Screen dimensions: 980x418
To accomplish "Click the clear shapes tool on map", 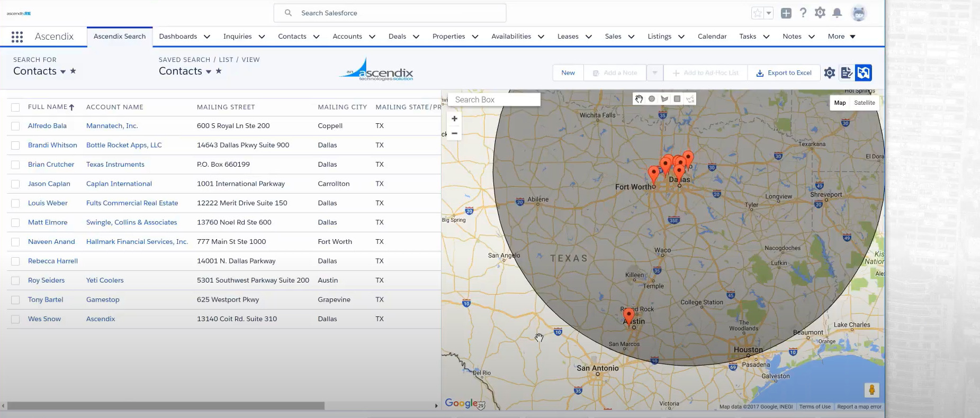I will coord(690,99).
